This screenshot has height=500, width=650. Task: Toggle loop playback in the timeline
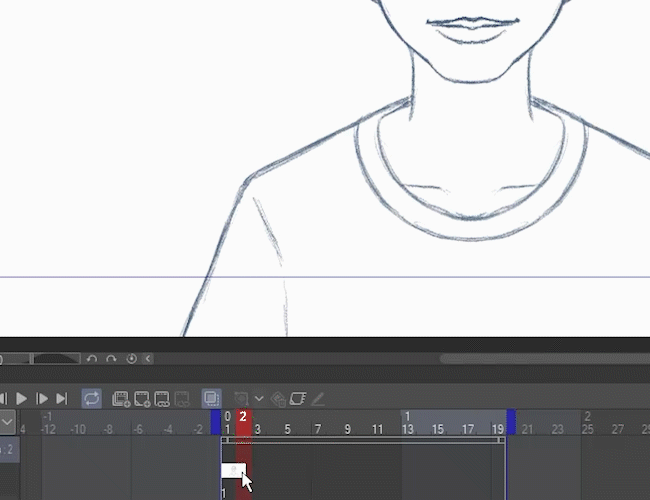(92, 398)
